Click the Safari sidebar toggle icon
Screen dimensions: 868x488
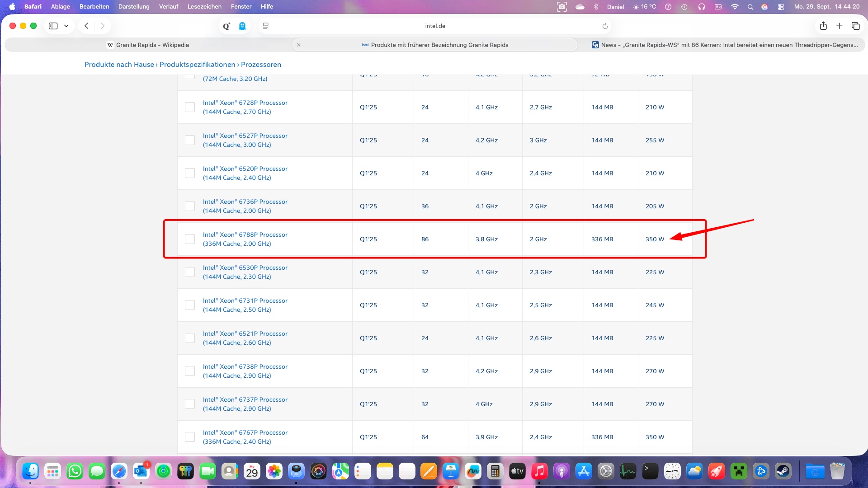pos(53,26)
